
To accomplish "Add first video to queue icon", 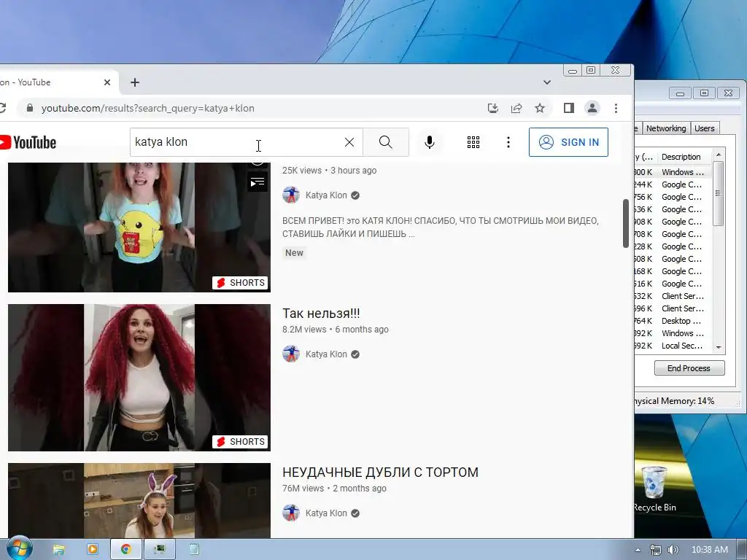I will click(x=258, y=182).
